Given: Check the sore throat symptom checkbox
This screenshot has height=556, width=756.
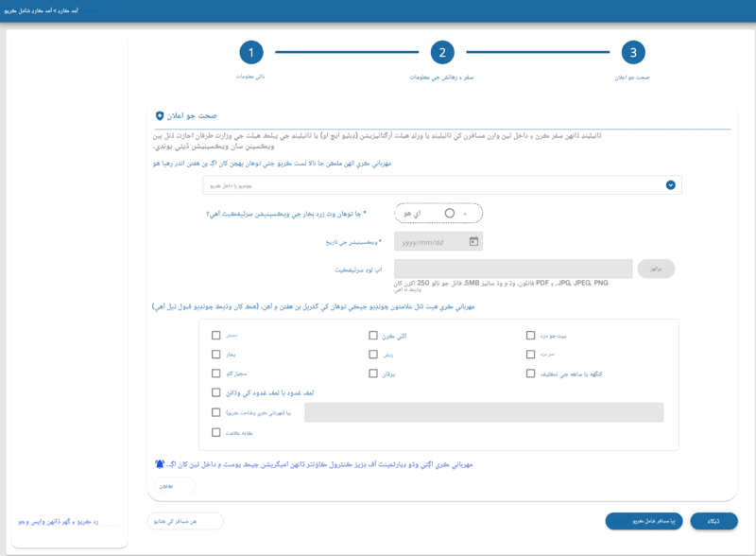Looking at the screenshot, I should (x=216, y=374).
